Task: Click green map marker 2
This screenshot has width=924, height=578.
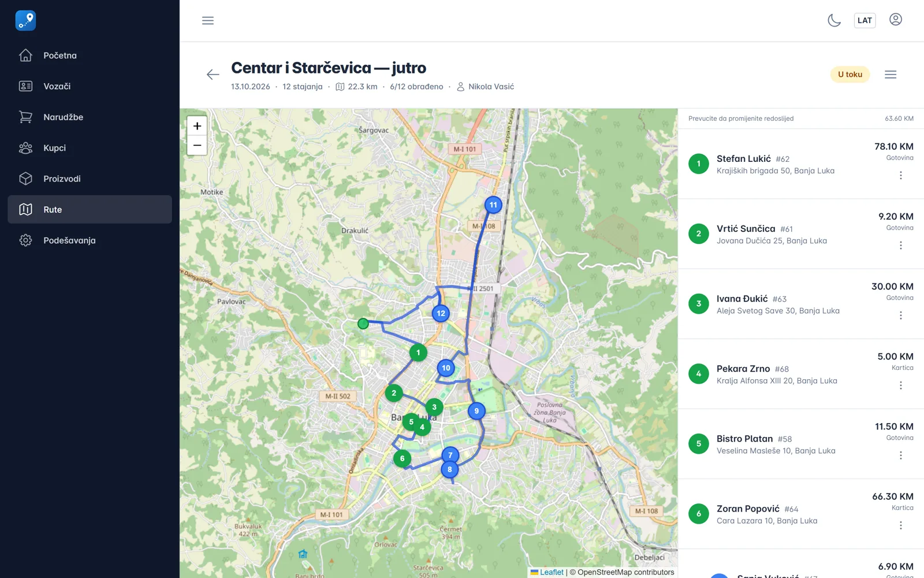Action: pyautogui.click(x=394, y=393)
